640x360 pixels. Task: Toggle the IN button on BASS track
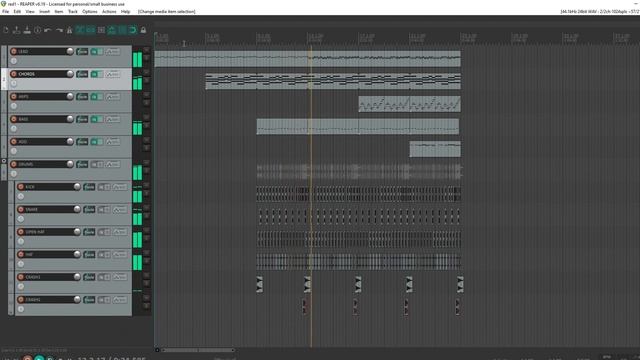point(97,119)
